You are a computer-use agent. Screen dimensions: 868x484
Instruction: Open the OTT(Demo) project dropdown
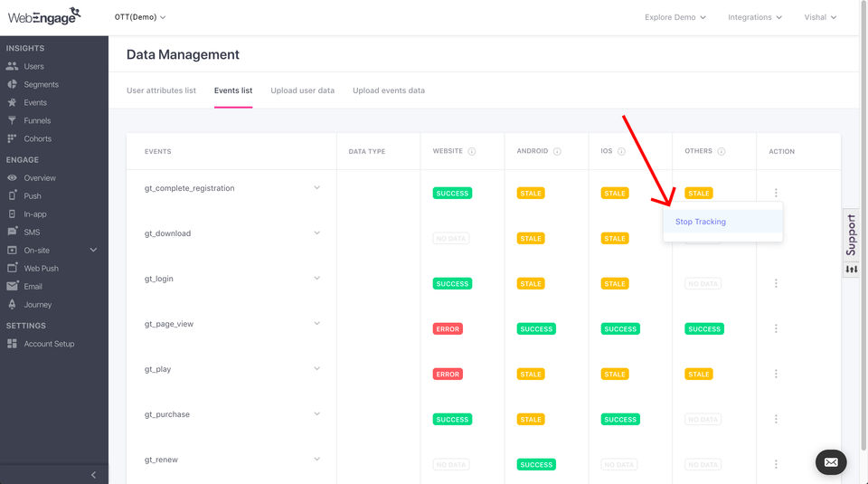(x=140, y=17)
